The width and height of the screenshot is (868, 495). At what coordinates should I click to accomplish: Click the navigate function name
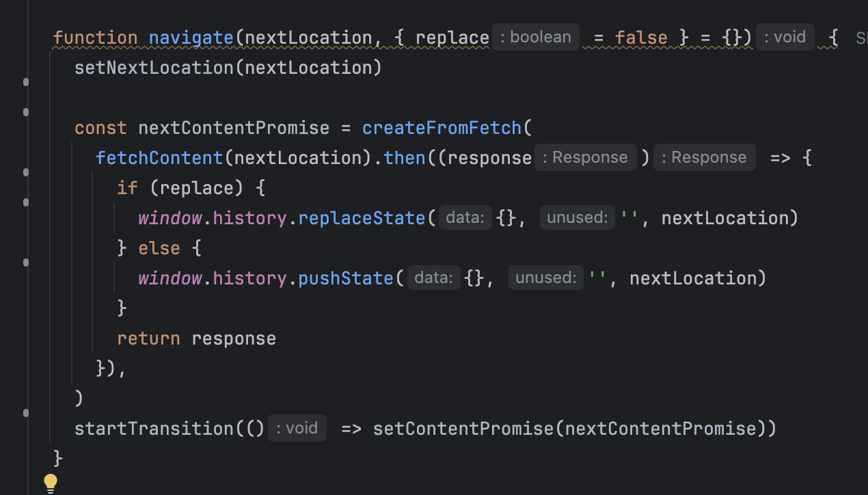click(191, 38)
